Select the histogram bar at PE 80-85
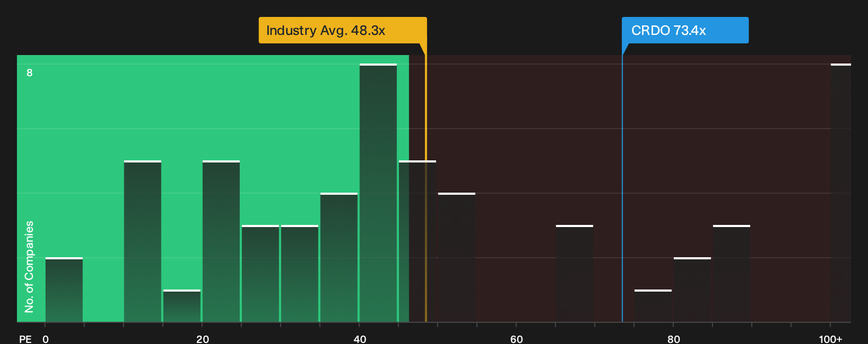Screen dimensions: 868x344 [692, 290]
